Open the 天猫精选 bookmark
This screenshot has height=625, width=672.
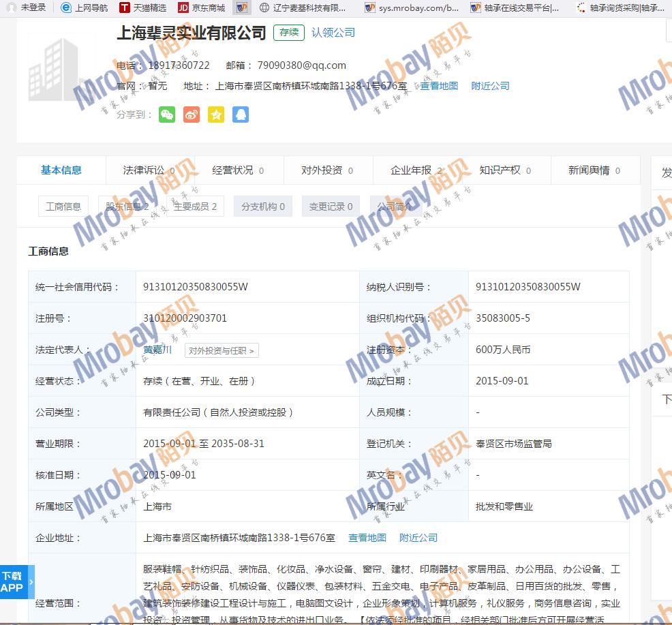point(142,8)
